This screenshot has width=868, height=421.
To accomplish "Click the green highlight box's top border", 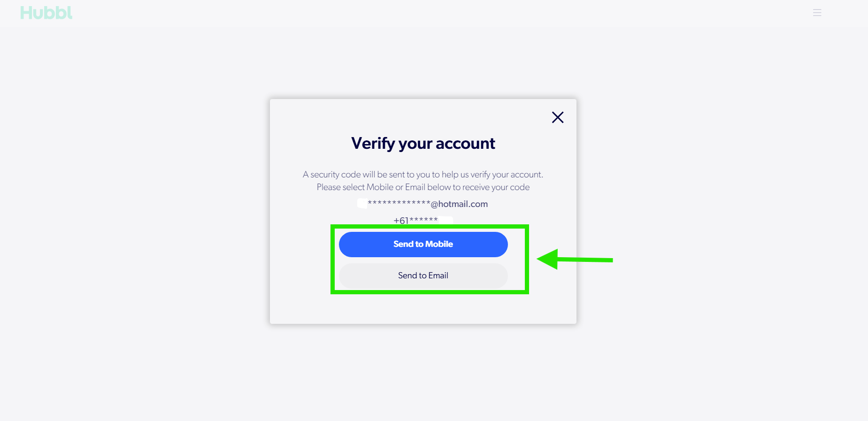I will [430, 227].
